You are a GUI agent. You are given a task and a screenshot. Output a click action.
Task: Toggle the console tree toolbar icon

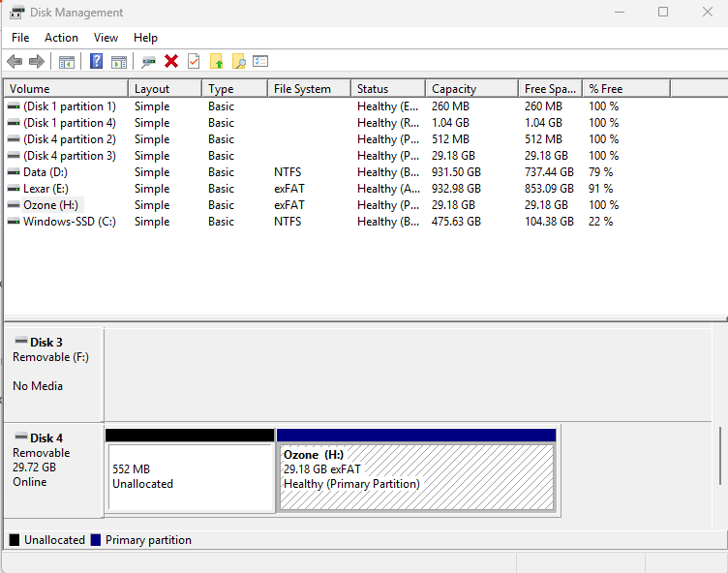coord(67,61)
